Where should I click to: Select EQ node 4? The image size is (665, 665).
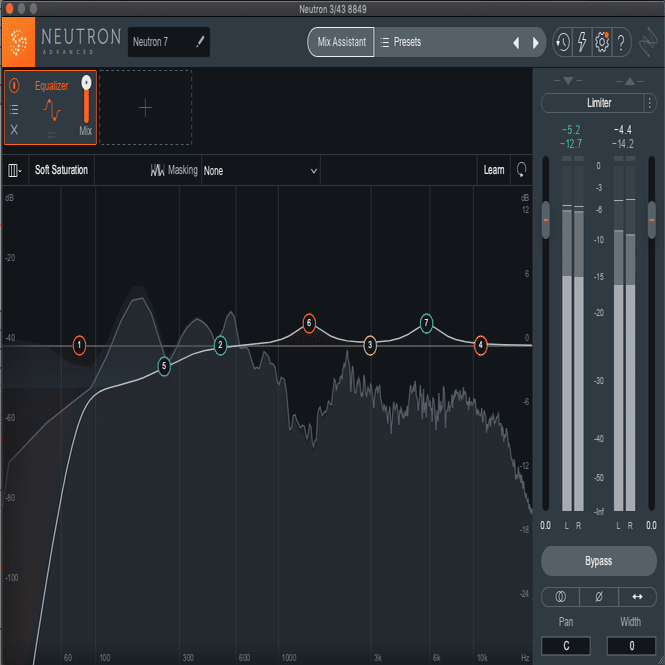tap(481, 345)
